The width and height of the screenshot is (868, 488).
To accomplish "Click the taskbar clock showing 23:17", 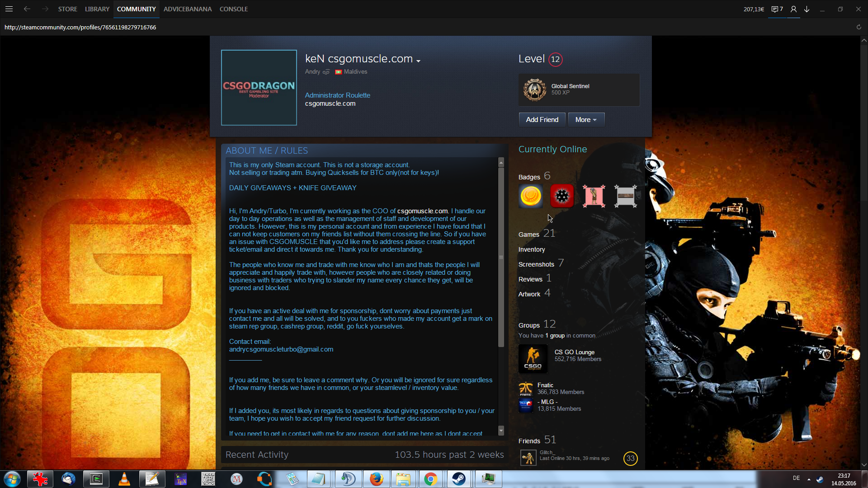I will [x=844, y=476].
